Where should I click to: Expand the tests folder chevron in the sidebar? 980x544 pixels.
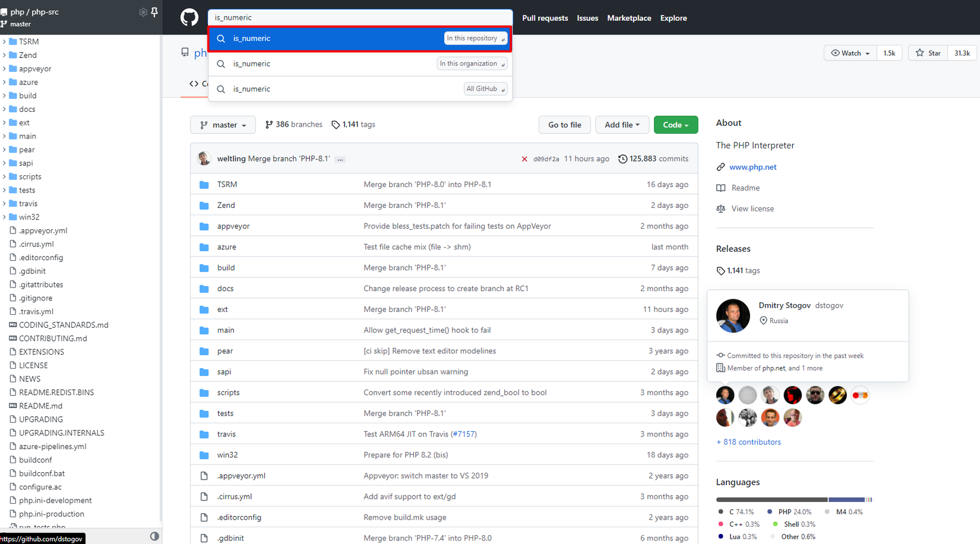pyautogui.click(x=4, y=190)
